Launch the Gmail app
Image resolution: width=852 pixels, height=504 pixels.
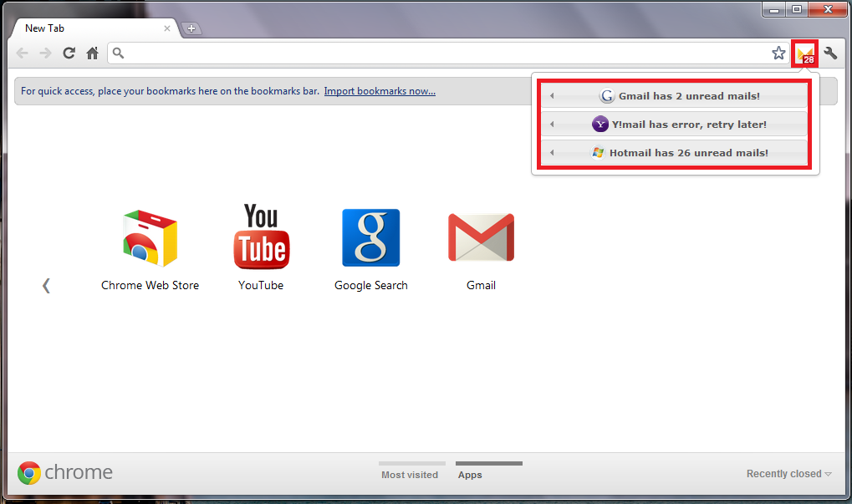481,252
